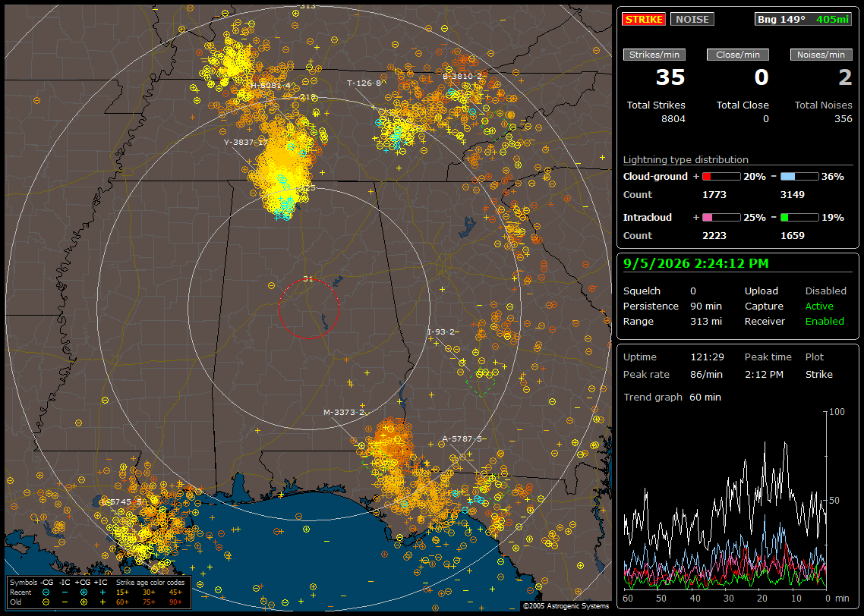This screenshot has height=616, width=864.
Task: Select storm cell label I-93-2
Action: 441,332
